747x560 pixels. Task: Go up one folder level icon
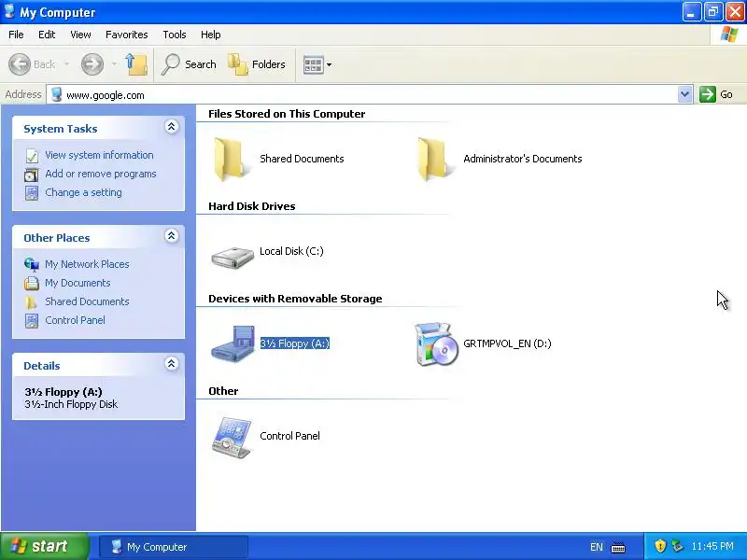(x=136, y=63)
